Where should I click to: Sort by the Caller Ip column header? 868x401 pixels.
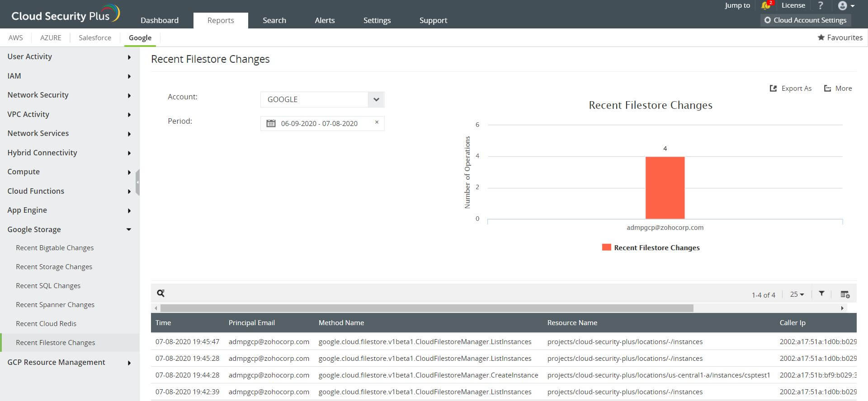pos(793,323)
